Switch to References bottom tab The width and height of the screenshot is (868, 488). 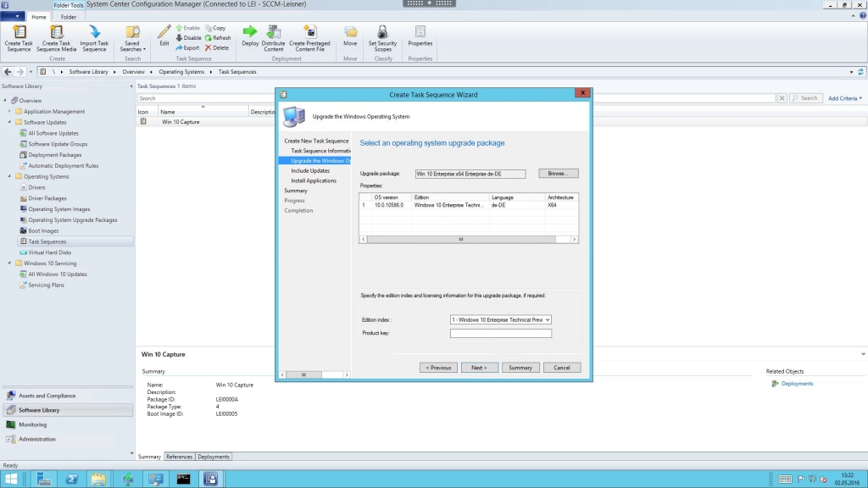pos(179,457)
